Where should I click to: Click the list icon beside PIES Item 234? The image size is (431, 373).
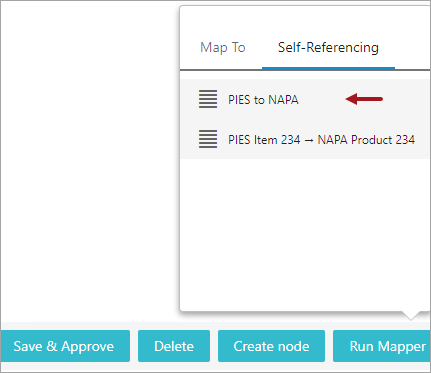click(208, 139)
